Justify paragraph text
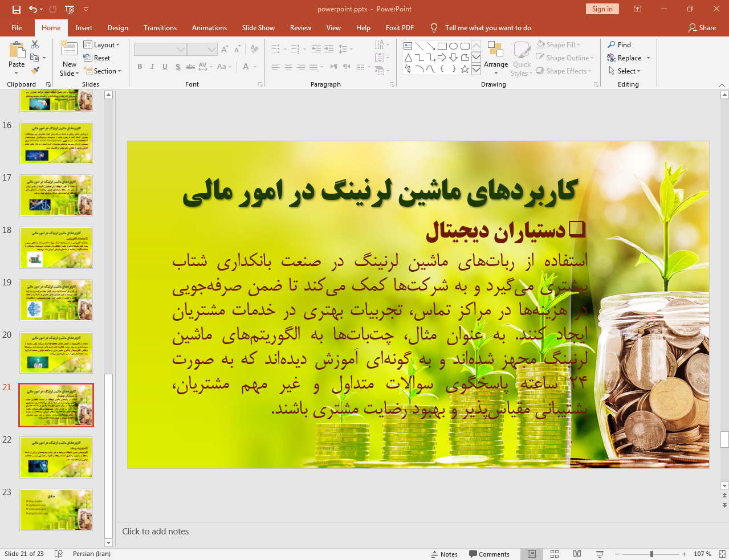The image size is (729, 560). click(313, 67)
